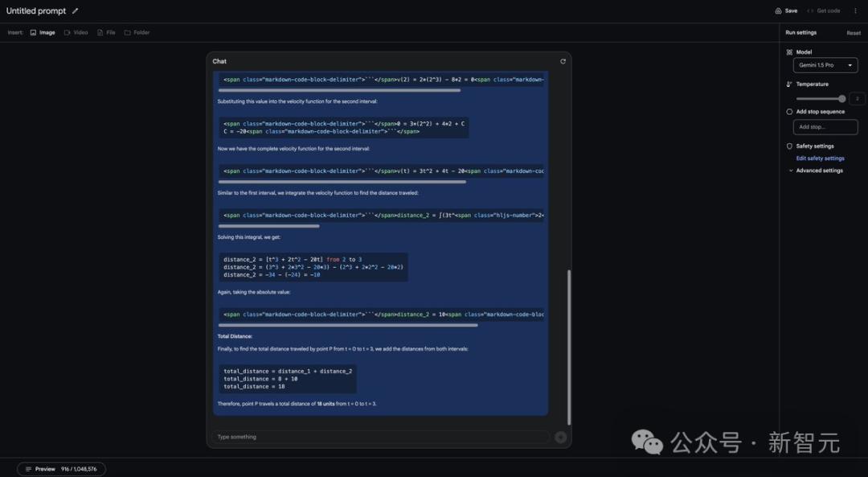Click the Add stop sequence circle icon
This screenshot has width=868, height=477.
click(789, 112)
